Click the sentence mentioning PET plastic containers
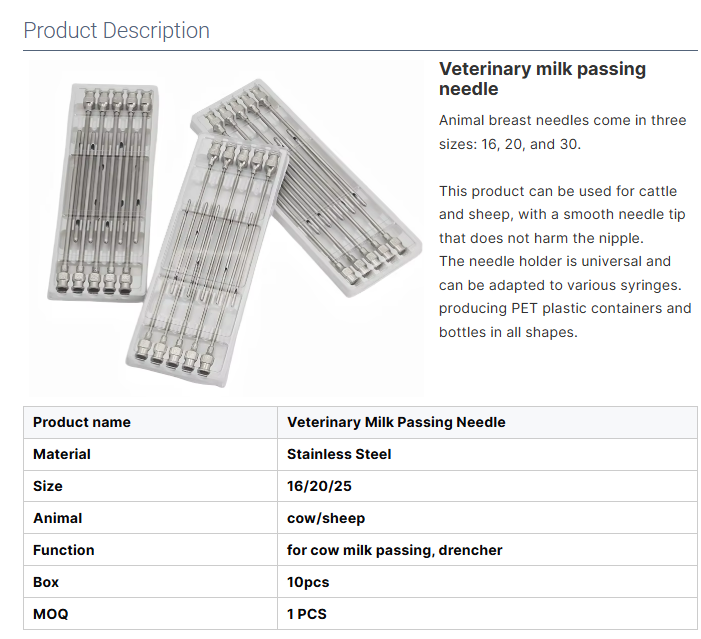Viewport: 701px width, 639px height. click(564, 320)
